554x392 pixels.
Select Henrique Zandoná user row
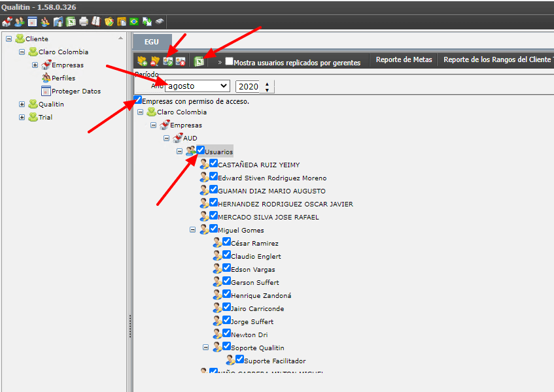[261, 295]
